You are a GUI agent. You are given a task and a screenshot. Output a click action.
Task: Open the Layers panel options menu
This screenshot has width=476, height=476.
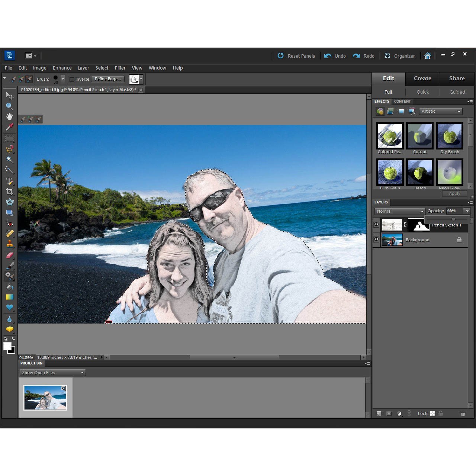click(470, 203)
